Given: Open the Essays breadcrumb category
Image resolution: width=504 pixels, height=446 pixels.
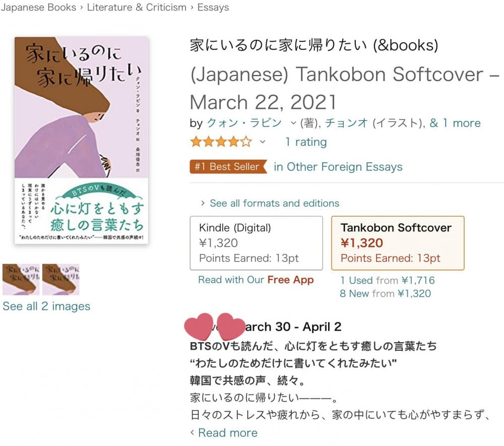Looking at the screenshot, I should click(x=213, y=7).
